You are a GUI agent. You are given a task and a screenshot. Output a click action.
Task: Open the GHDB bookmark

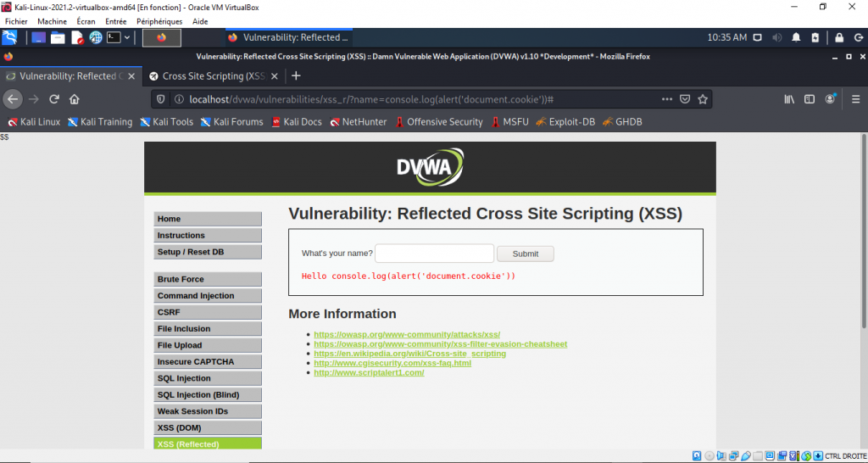(x=622, y=122)
